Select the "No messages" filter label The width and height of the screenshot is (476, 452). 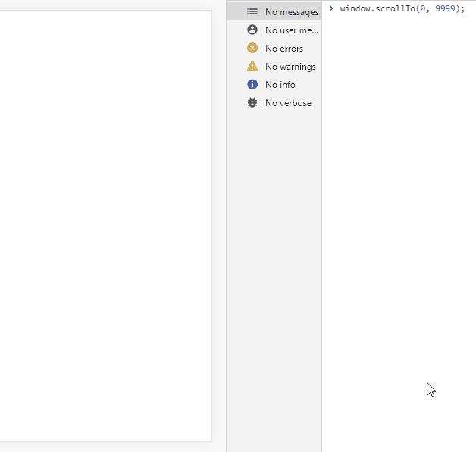click(x=291, y=12)
